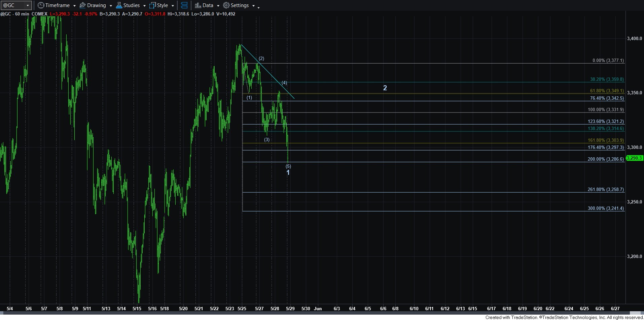This screenshot has width=644, height=320.
Task: Open the Timeframe menu label
Action: [x=58, y=5]
